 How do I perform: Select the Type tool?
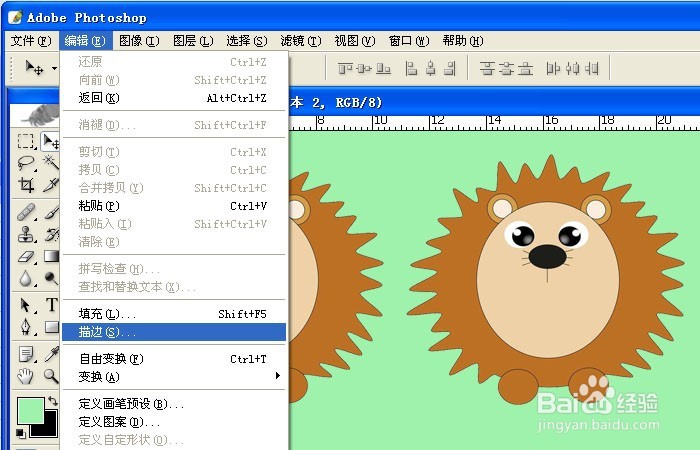51,305
